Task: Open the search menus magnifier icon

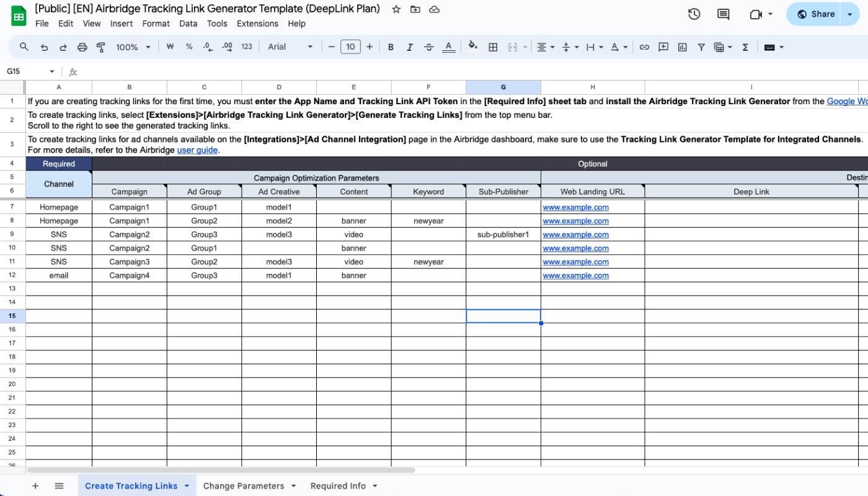Action: 24,47
